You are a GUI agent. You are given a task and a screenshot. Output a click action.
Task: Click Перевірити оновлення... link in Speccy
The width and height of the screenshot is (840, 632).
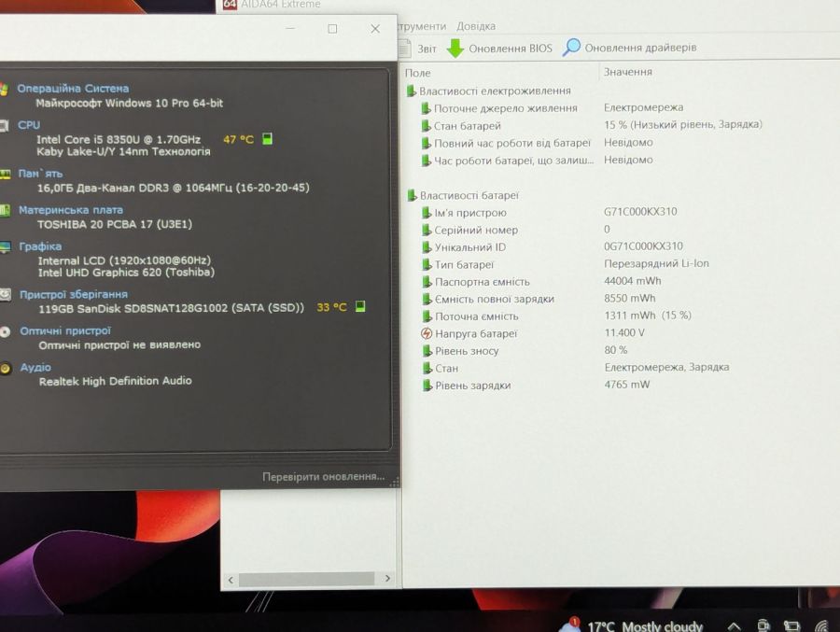click(x=323, y=476)
